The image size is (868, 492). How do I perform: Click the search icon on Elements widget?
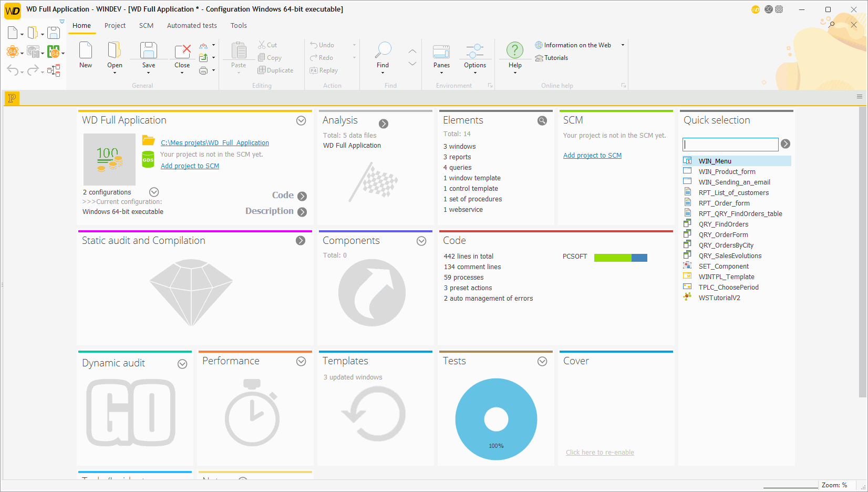542,121
